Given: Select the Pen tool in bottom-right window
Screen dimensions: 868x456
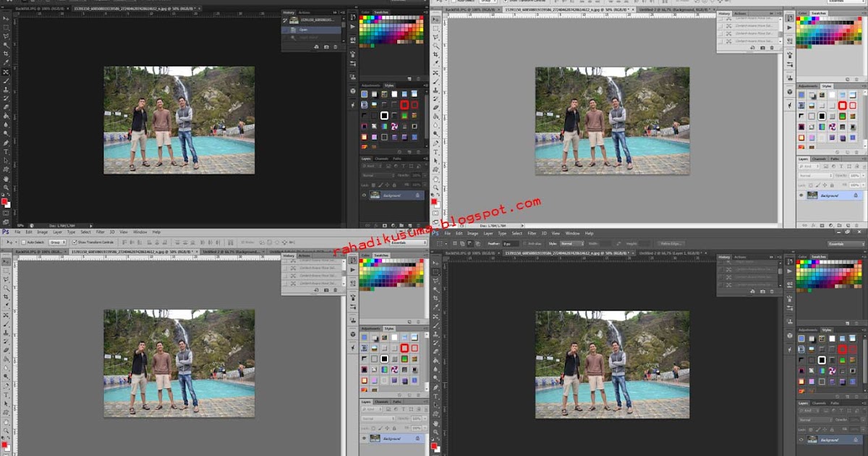Looking at the screenshot, I should pyautogui.click(x=435, y=387).
